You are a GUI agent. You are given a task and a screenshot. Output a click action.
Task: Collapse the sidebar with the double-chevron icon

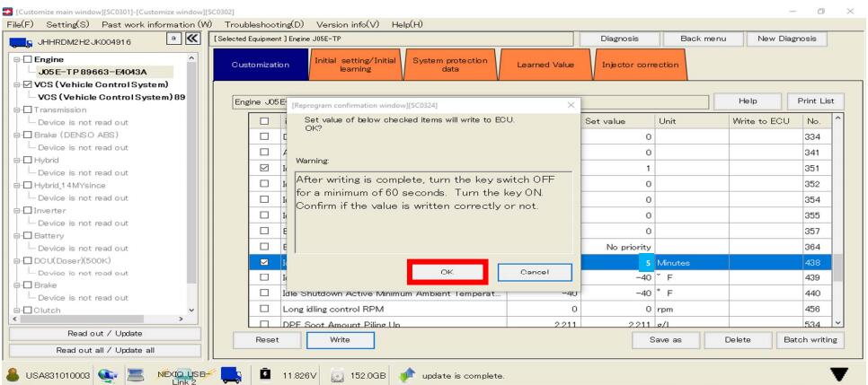click(192, 39)
